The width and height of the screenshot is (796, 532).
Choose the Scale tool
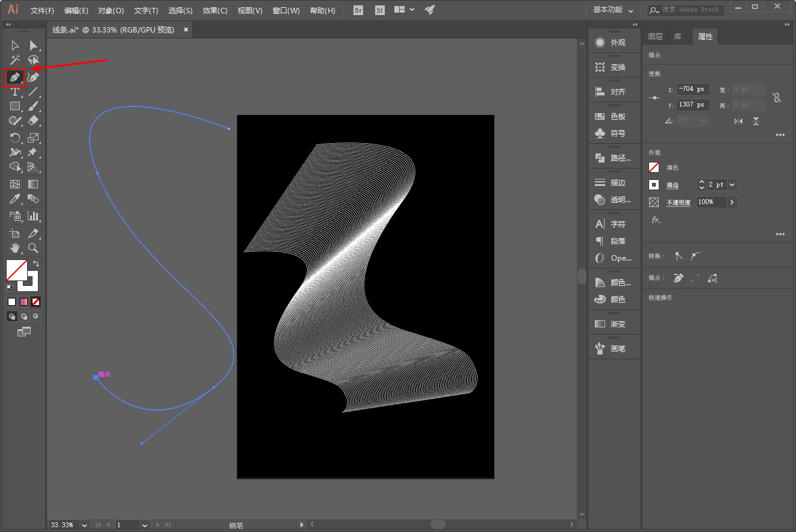34,138
